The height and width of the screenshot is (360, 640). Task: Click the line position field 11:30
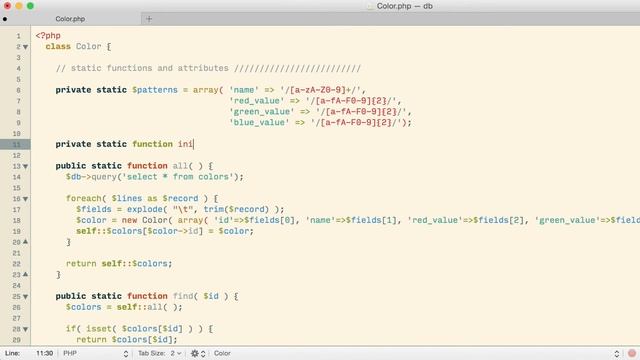click(44, 353)
